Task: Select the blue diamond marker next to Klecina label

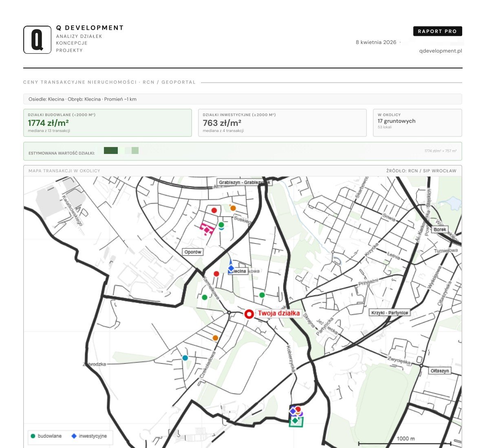Action: tap(231, 268)
